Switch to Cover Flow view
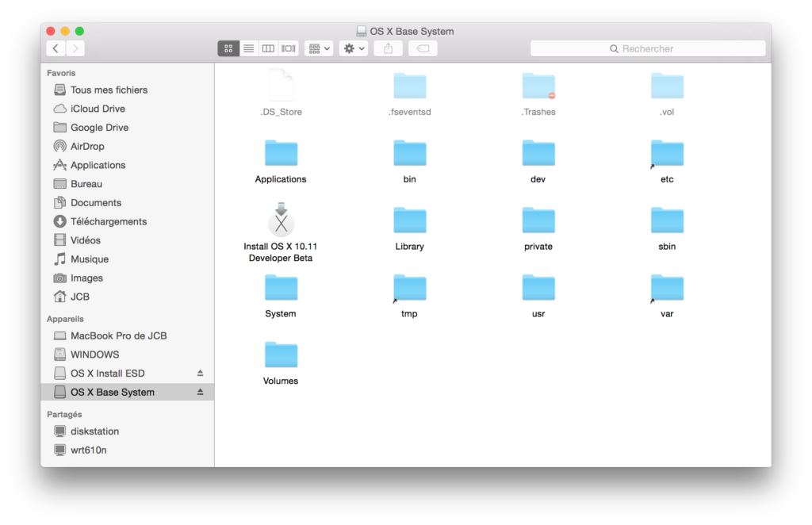 (289, 48)
